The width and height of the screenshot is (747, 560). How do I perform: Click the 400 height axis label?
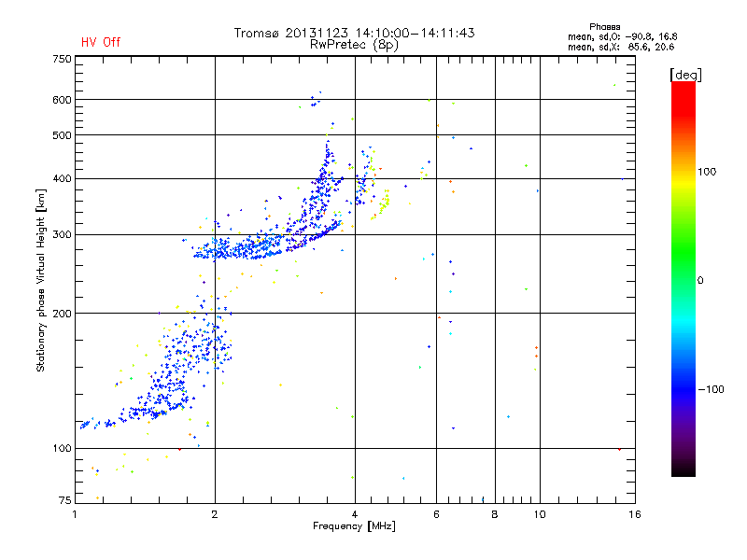tap(62, 178)
